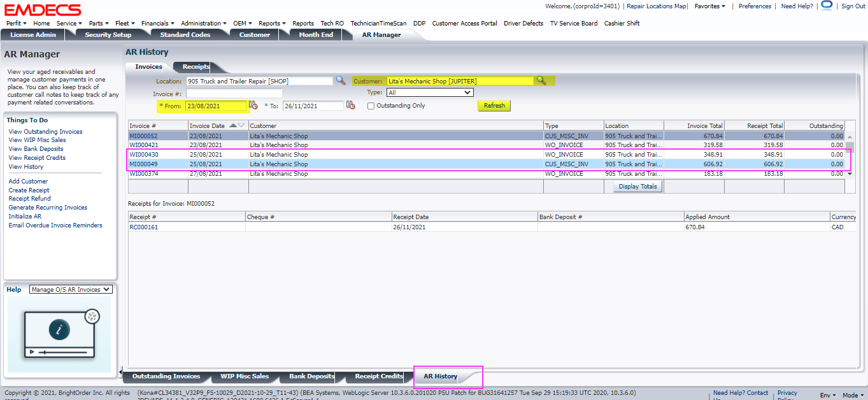Open Cashier Shift menu item
The image size is (868, 400).
click(622, 24)
